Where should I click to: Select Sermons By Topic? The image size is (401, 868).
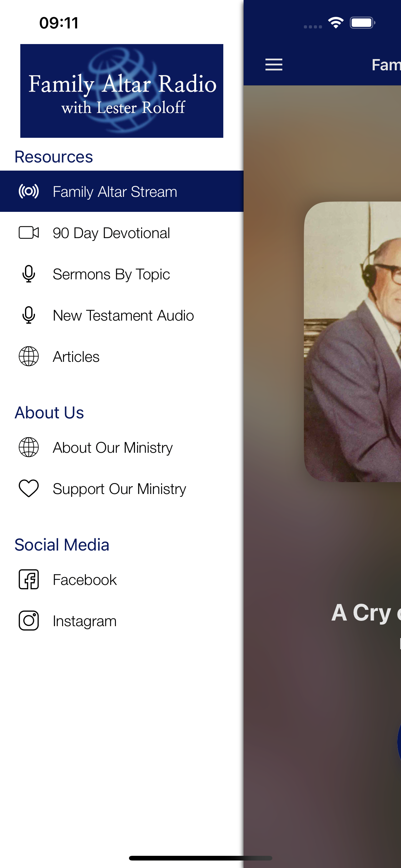click(x=121, y=274)
